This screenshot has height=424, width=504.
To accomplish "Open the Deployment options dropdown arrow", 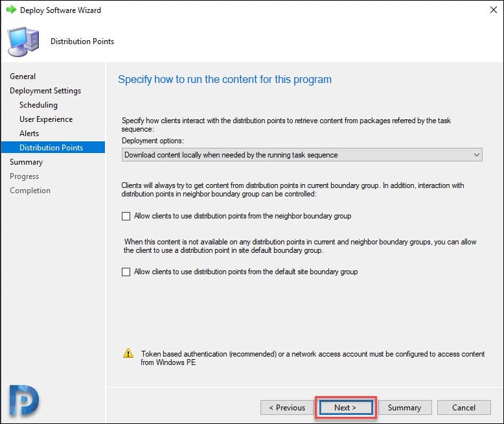I will click(x=476, y=155).
